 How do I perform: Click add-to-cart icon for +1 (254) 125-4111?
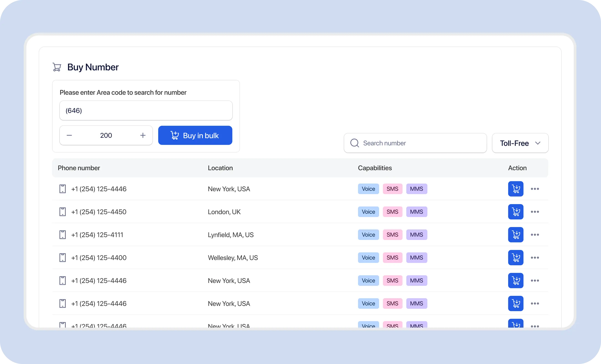[515, 235]
